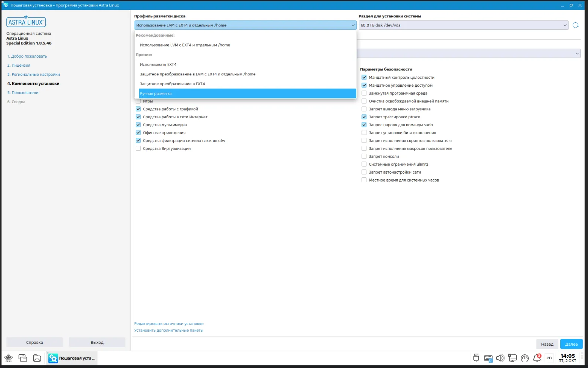Open Справка help button

click(35, 342)
